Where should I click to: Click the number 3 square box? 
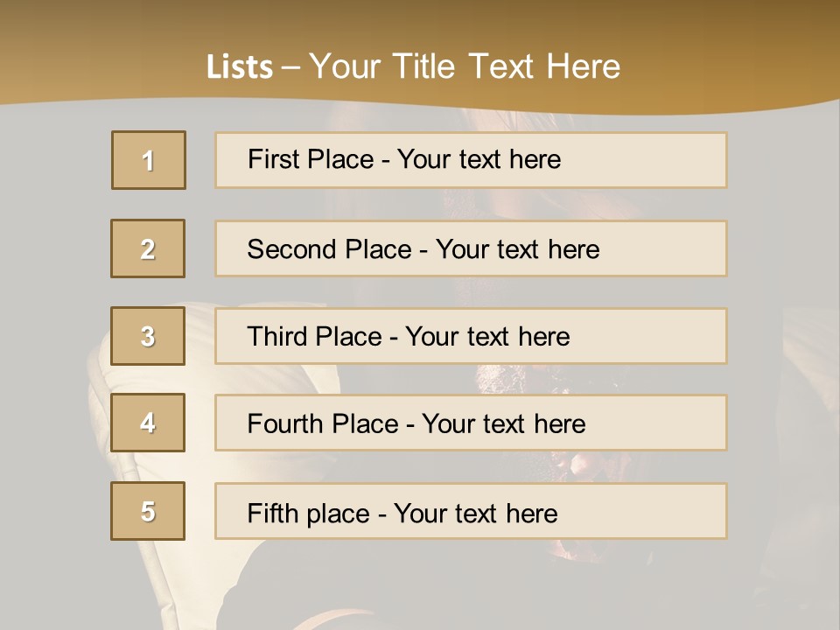pos(148,336)
